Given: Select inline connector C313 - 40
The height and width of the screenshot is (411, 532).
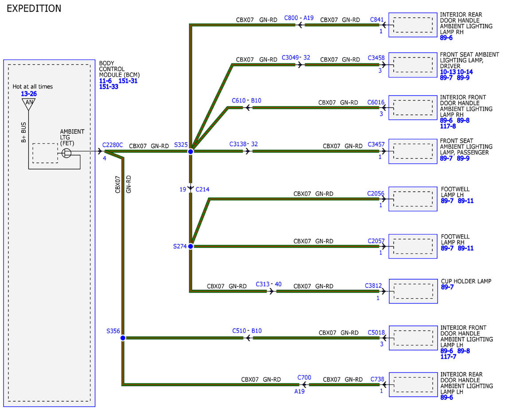Looking at the screenshot, I should click(x=269, y=284).
